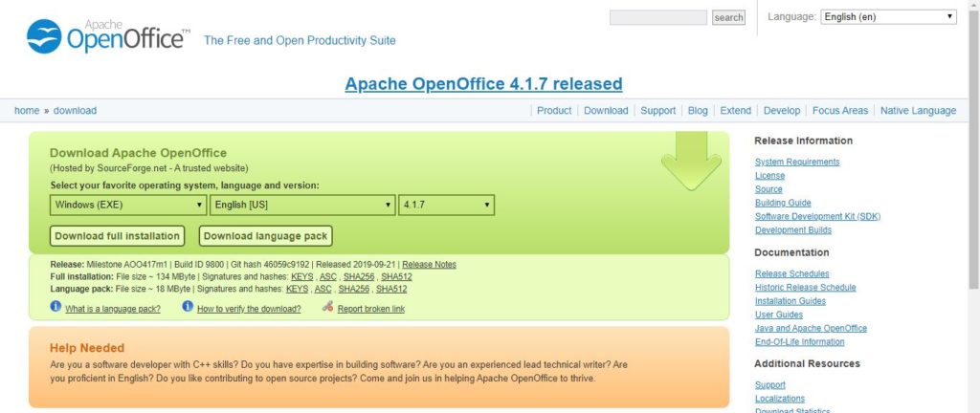Open the Develop menu item
Screen dimensions: 980x413
[781, 111]
